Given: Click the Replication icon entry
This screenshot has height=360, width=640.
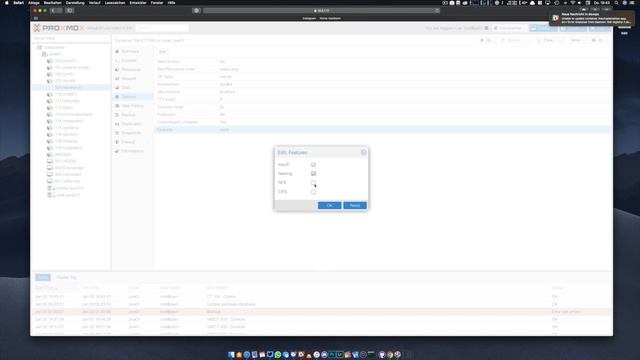Looking at the screenshot, I should (x=117, y=124).
